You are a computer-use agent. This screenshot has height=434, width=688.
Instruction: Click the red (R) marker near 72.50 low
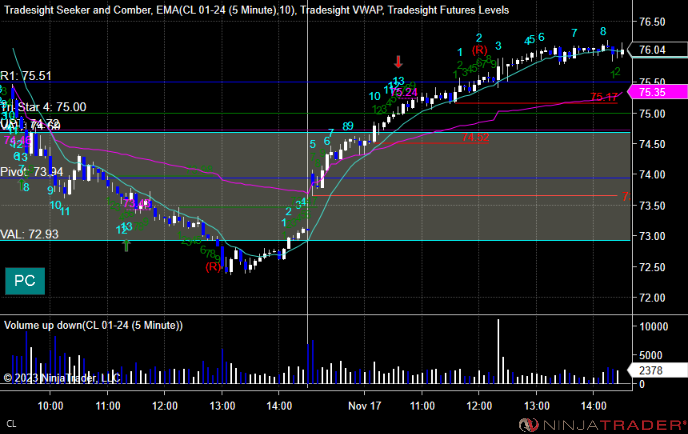[x=213, y=267]
